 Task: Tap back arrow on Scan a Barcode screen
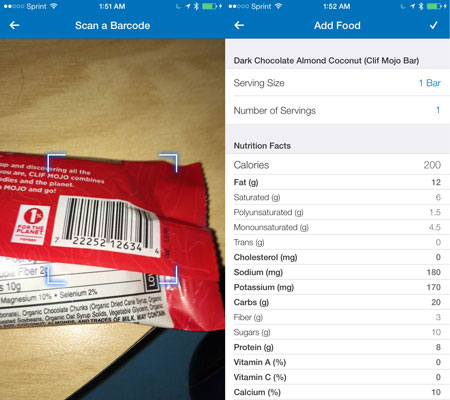[x=14, y=25]
